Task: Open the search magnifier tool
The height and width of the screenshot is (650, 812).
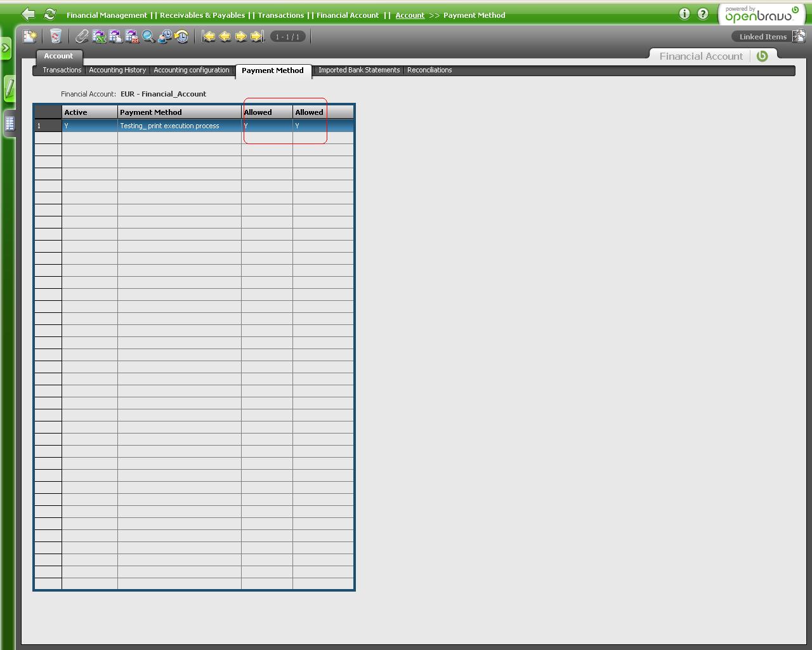Action: coord(148,37)
